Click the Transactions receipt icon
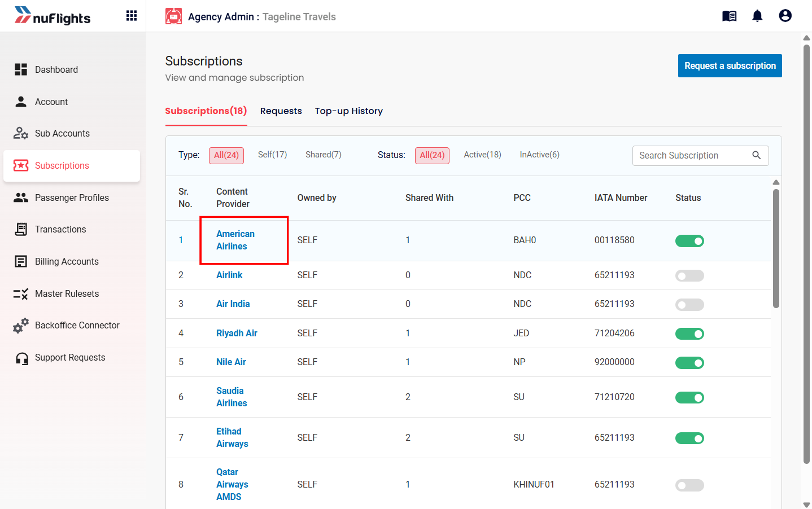Screen dimensions: 812x509 point(21,229)
